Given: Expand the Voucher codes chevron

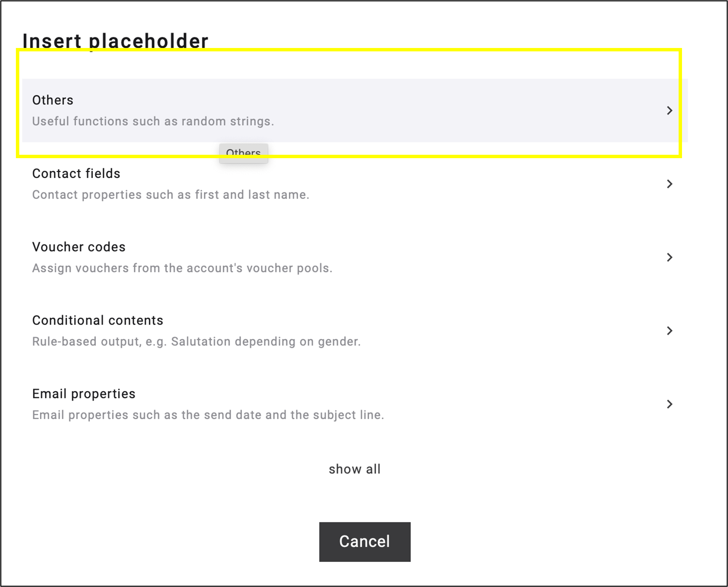Looking at the screenshot, I should (670, 257).
